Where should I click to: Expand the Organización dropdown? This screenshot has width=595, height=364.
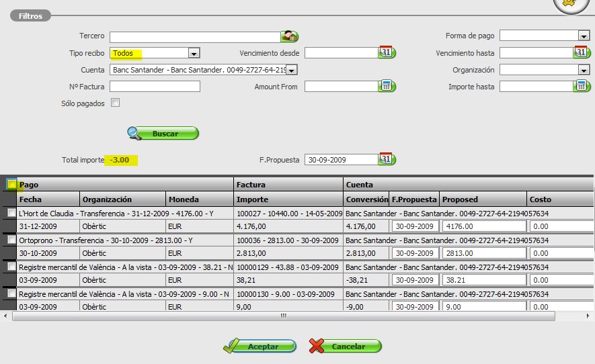coord(584,70)
